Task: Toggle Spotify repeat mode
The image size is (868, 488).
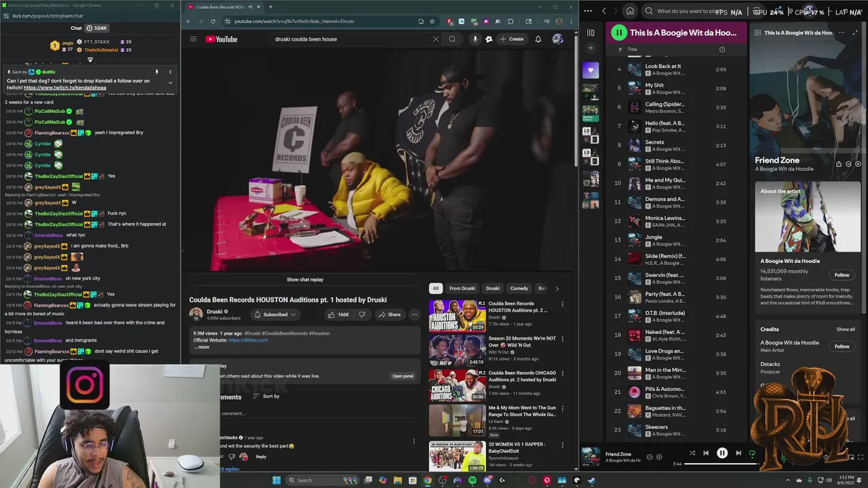Action: [751, 453]
